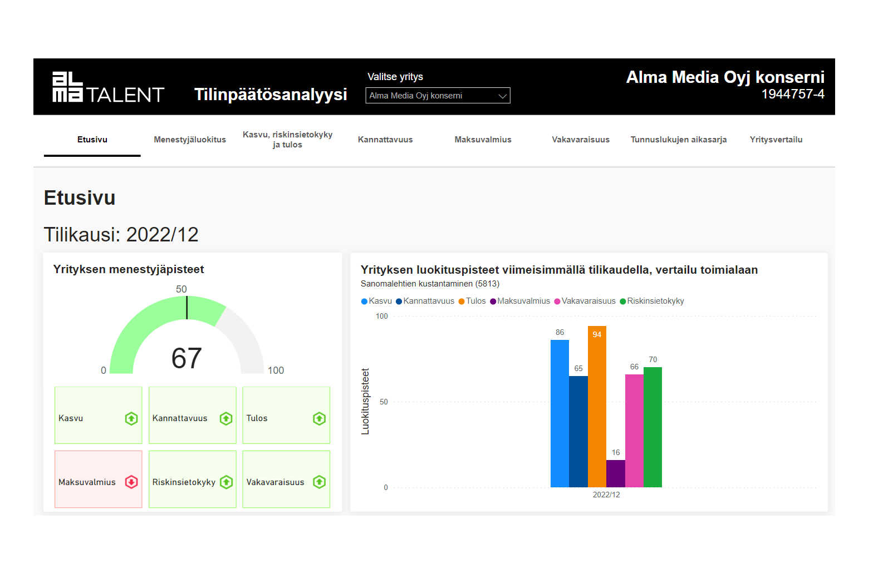The width and height of the screenshot is (883, 588).
Task: Click the green up arrow icon in Tulos card
Action: tap(320, 418)
